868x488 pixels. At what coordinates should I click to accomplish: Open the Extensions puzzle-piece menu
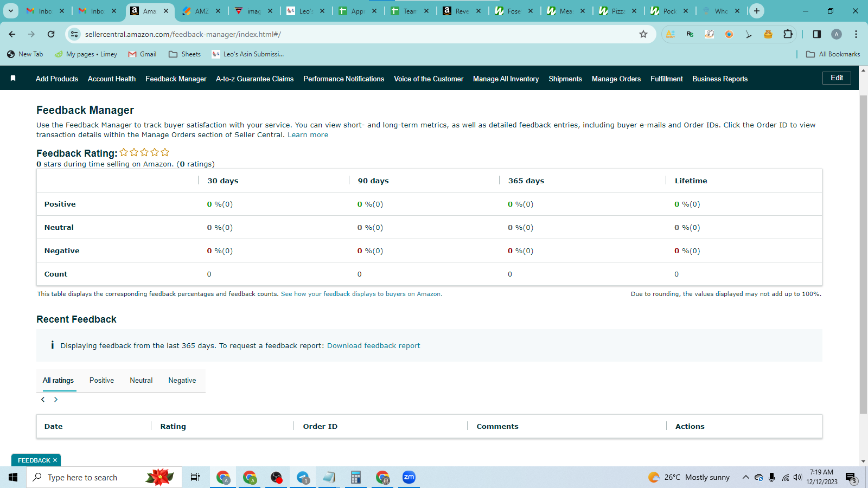[788, 34]
